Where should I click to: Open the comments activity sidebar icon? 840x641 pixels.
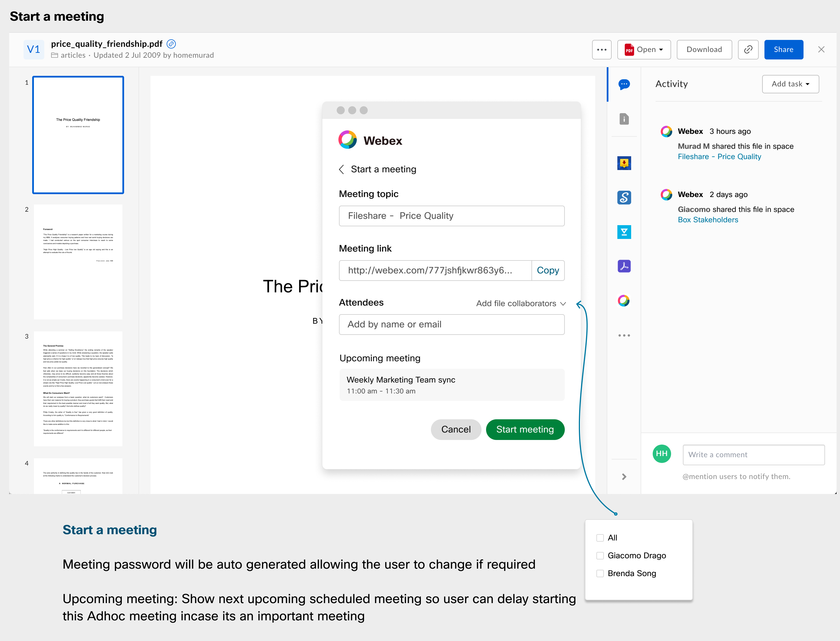tap(624, 84)
